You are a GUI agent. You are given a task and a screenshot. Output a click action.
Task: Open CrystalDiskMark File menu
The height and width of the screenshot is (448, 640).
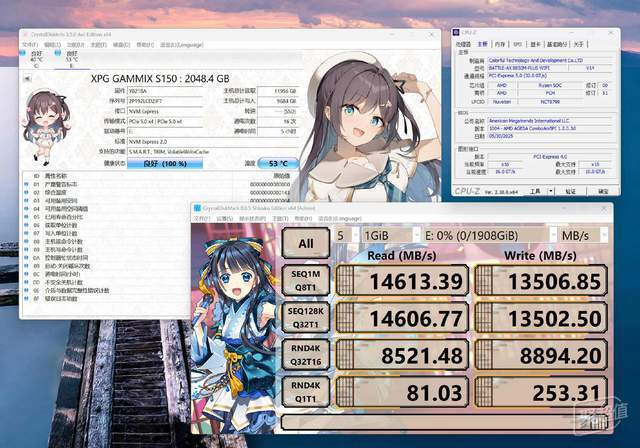pos(202,219)
